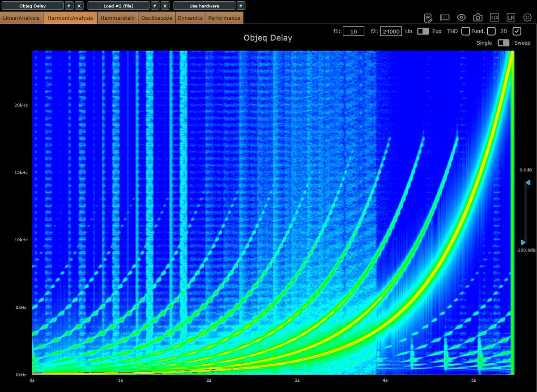
Task: Click the 3s time axis label
Action: click(298, 380)
